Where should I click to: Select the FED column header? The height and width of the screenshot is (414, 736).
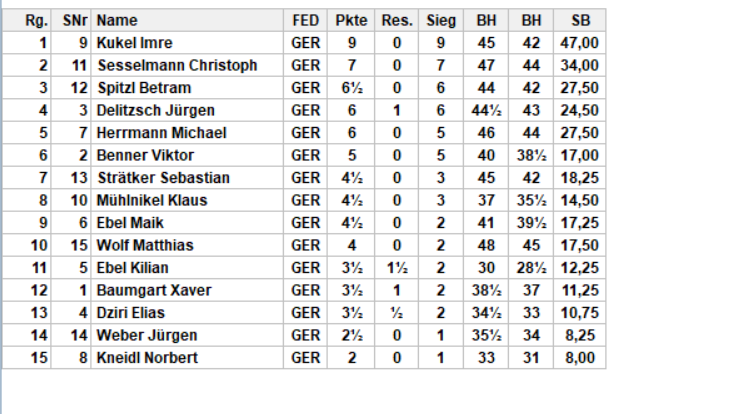point(306,20)
